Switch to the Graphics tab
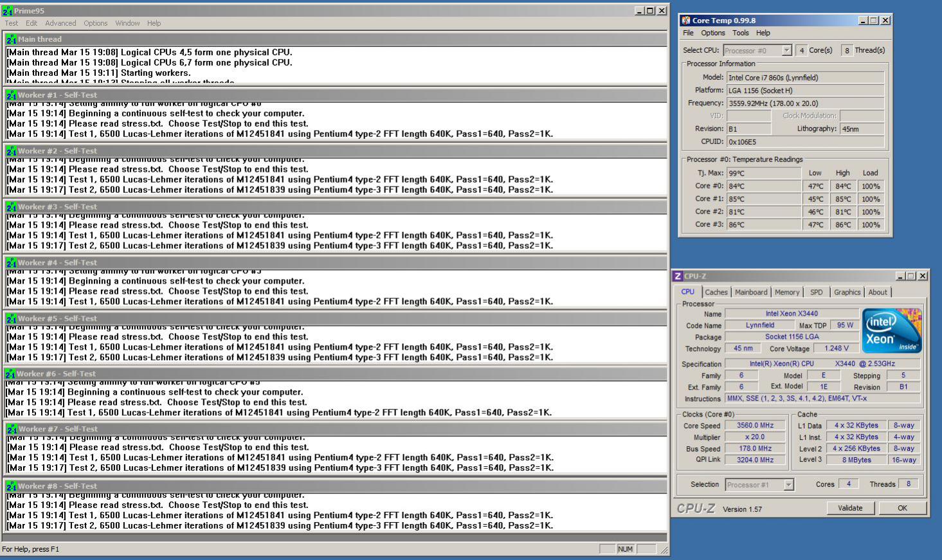 [847, 293]
